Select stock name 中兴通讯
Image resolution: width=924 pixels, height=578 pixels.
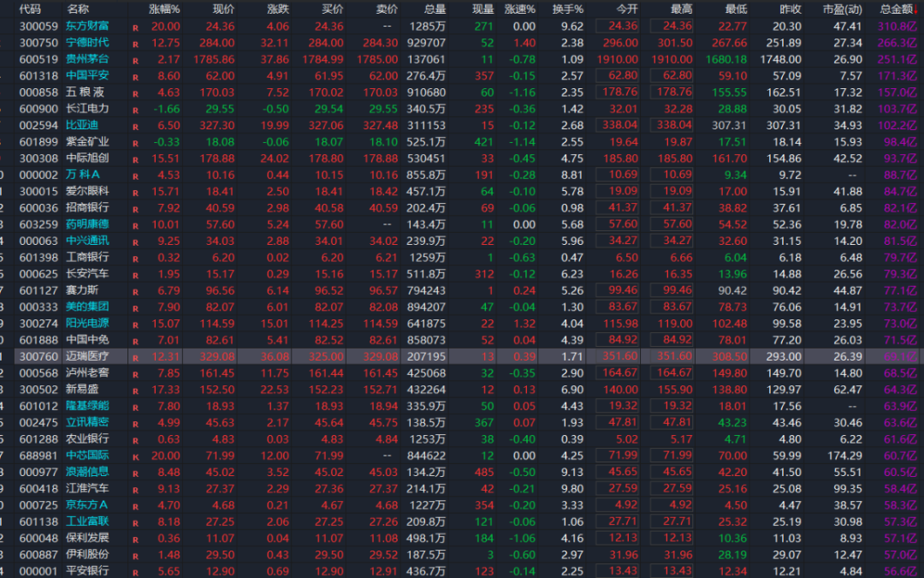coord(87,241)
